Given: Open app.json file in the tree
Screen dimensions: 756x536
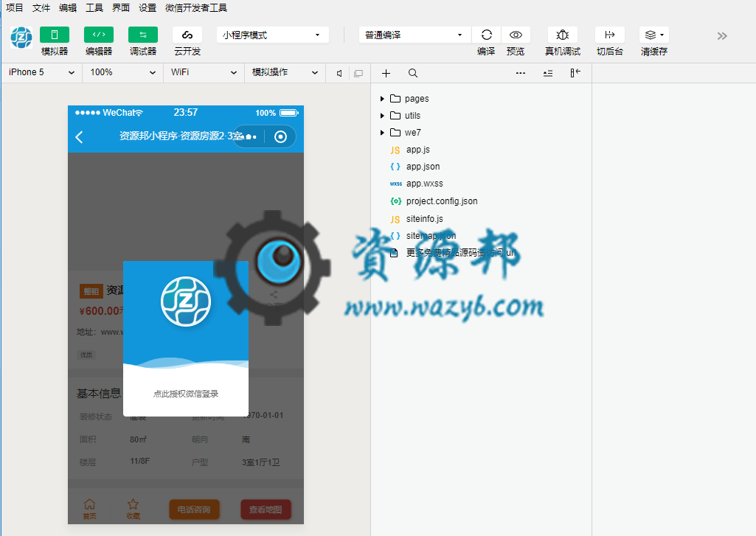Looking at the screenshot, I should pyautogui.click(x=423, y=167).
